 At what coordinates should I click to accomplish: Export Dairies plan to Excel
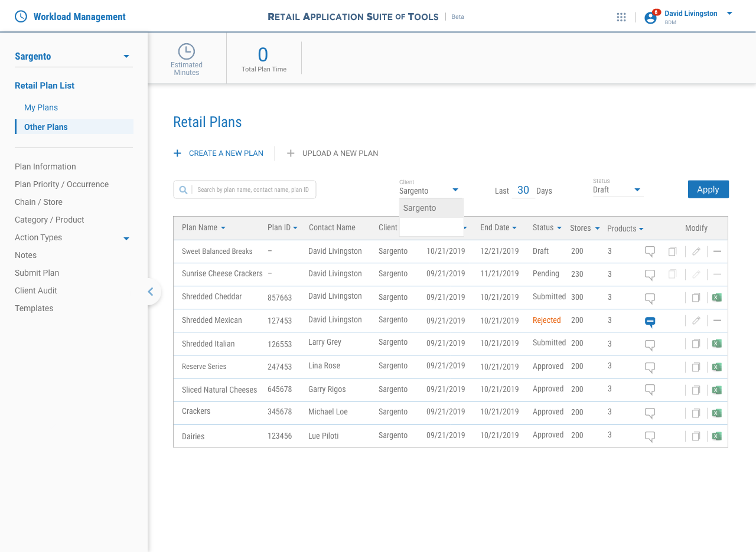tap(716, 436)
